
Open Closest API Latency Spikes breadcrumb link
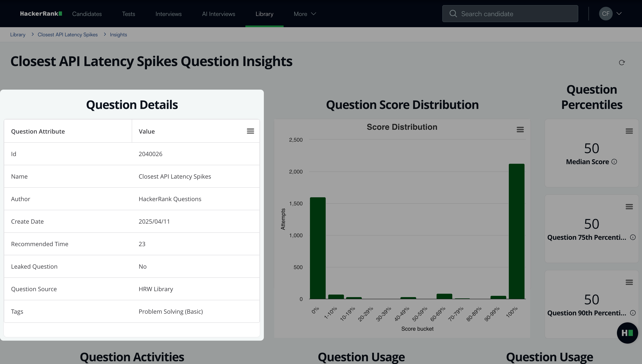[x=68, y=34]
